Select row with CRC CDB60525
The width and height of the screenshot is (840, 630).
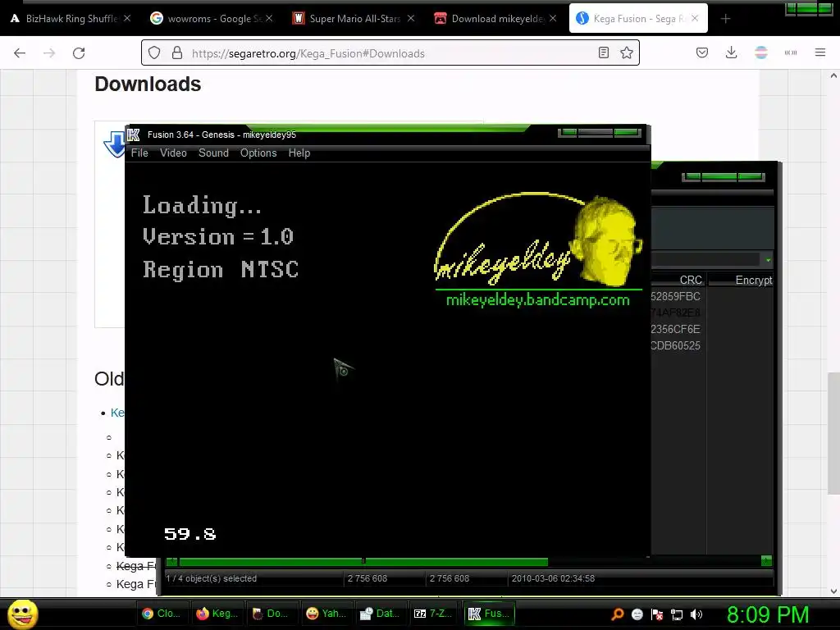coord(675,346)
